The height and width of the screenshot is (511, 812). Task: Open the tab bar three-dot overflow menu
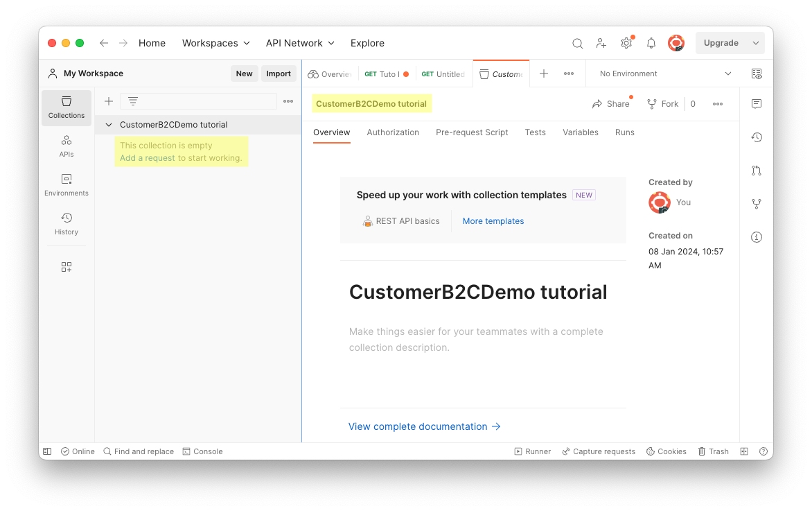click(569, 73)
